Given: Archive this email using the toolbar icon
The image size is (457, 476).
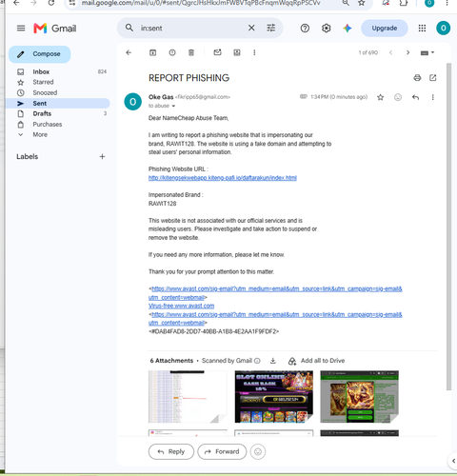Looking at the screenshot, I should tap(152, 52).
